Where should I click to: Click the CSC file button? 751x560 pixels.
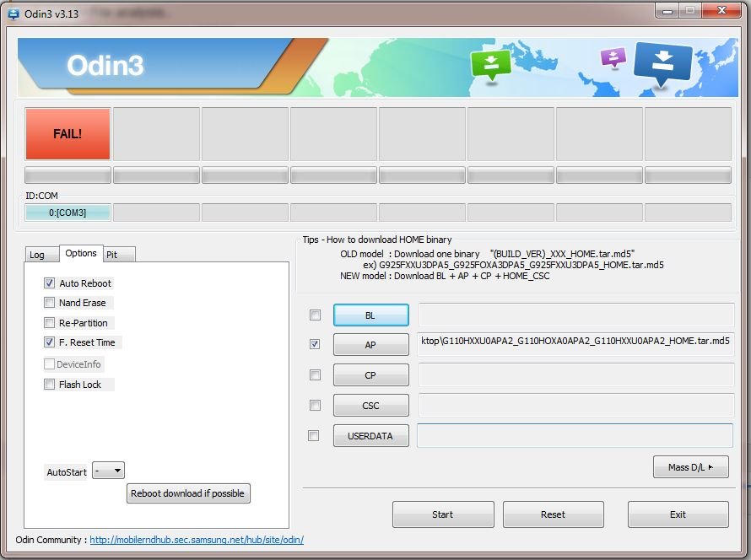[x=371, y=406]
